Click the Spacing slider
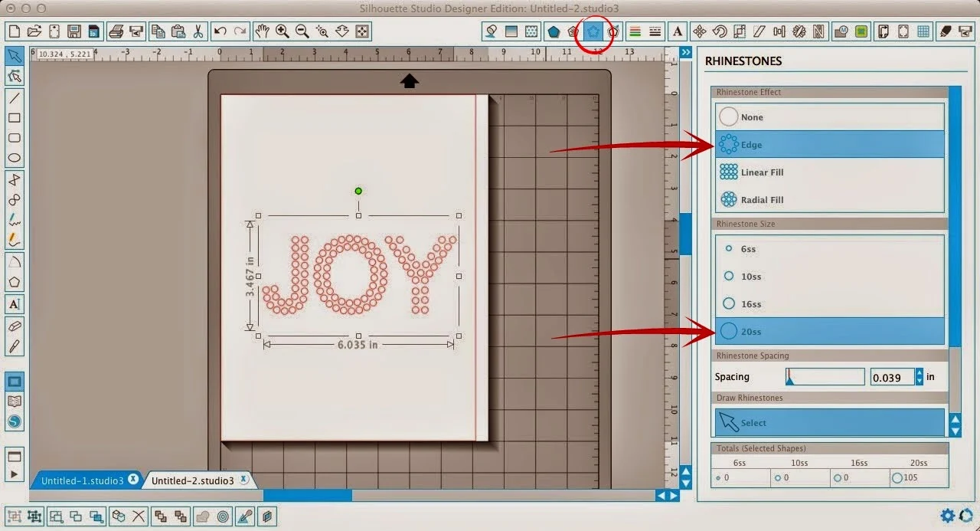This screenshot has height=531, width=980. (825, 376)
